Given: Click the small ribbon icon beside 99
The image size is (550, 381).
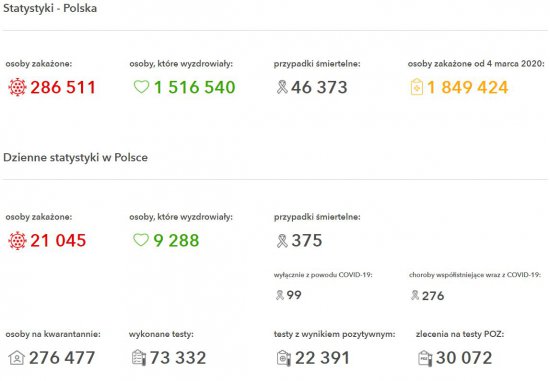Looking at the screenshot, I should (280, 295).
